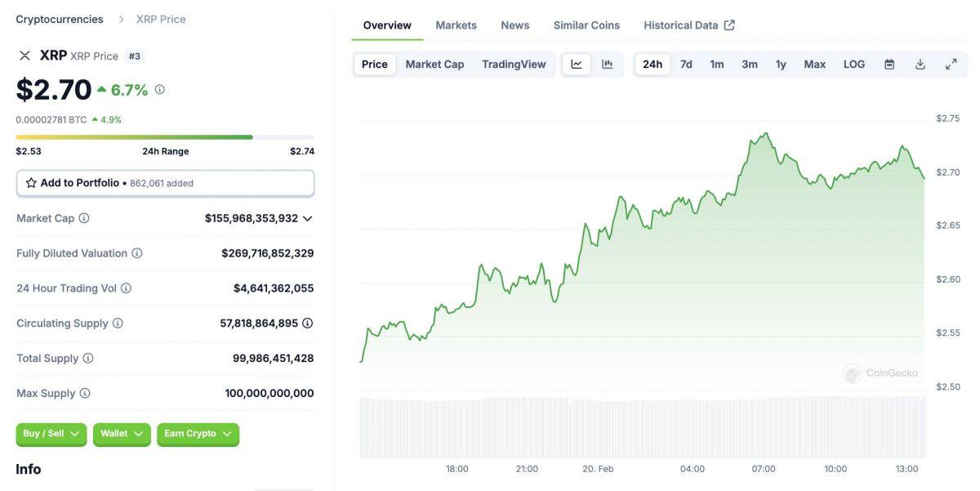Viewport: 980px width, 491px height.
Task: Click the 99,986,451,428 total supply value
Action: 273,359
